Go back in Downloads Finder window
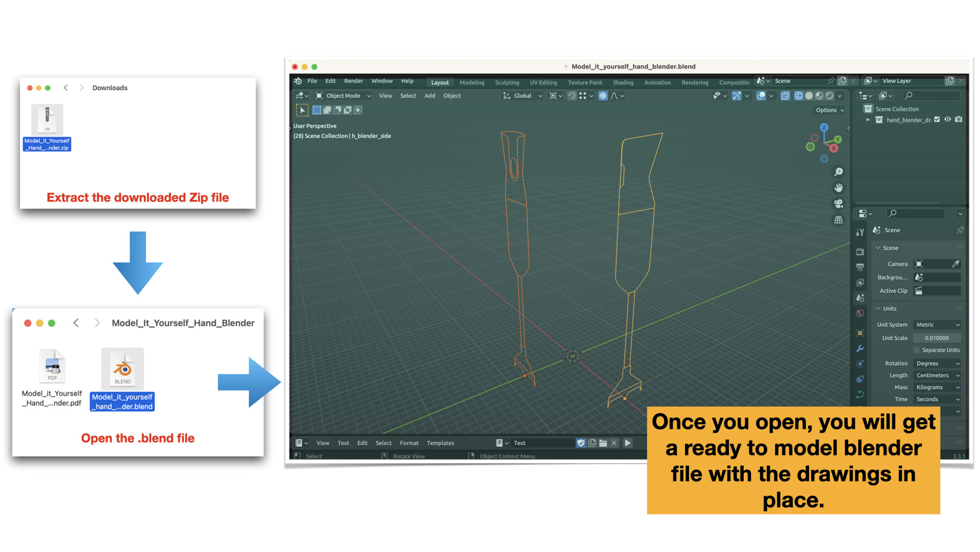The height and width of the screenshot is (552, 980). 66,88
